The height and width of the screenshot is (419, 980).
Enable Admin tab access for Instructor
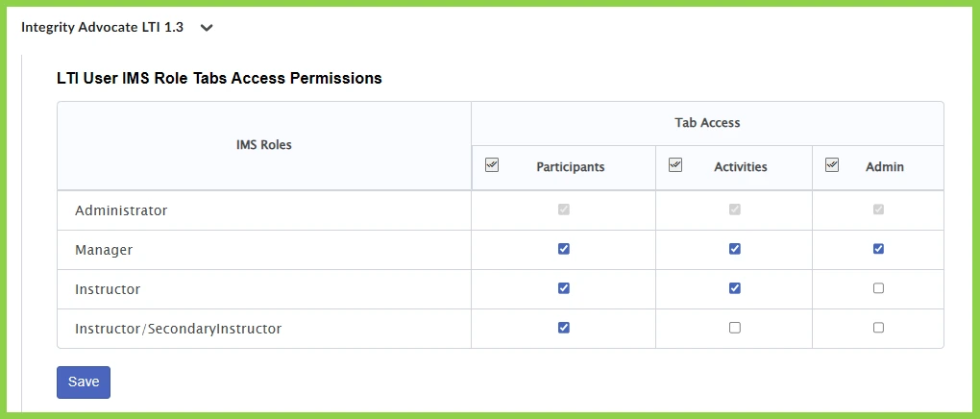(879, 288)
